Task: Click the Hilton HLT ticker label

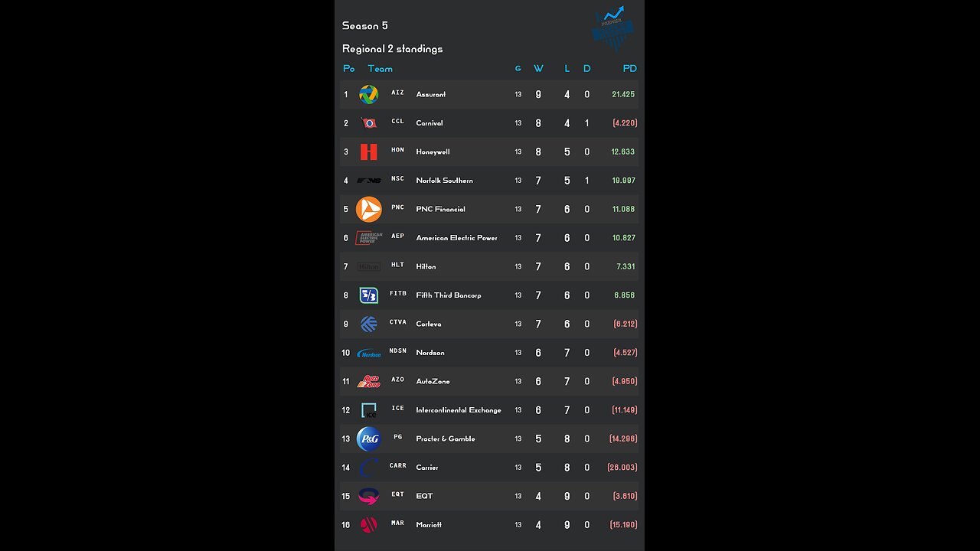Action: [397, 265]
